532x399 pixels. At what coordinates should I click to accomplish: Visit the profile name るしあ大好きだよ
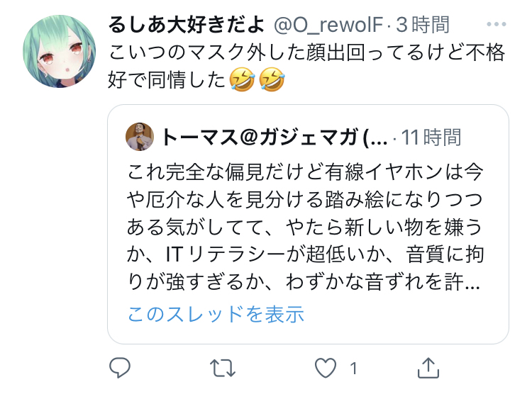pyautogui.click(x=187, y=24)
